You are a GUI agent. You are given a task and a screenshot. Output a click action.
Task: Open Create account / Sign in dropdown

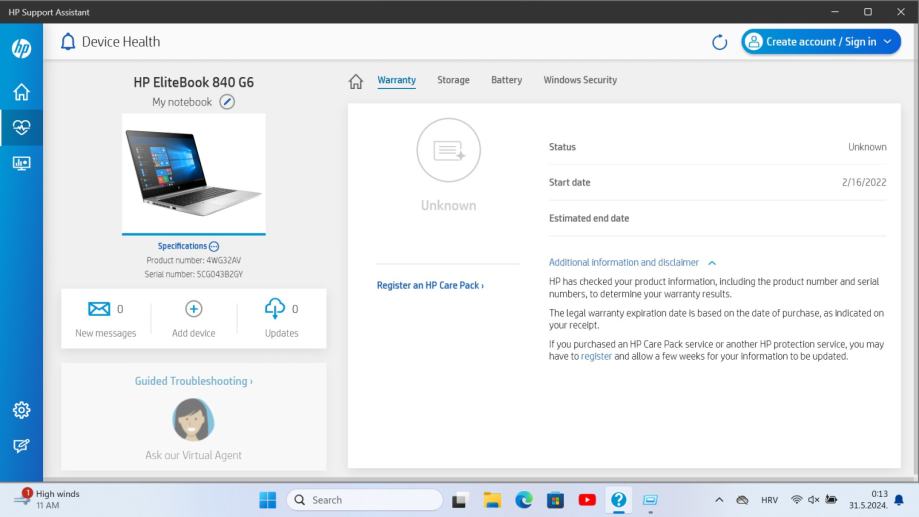(820, 42)
